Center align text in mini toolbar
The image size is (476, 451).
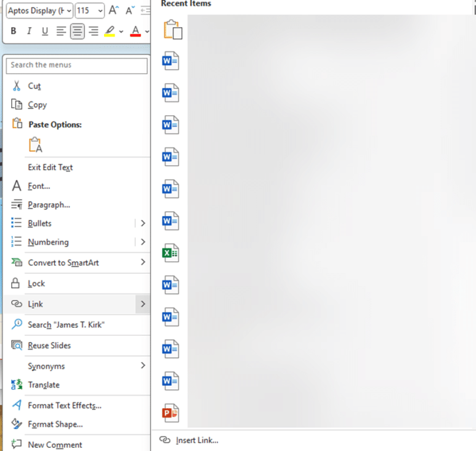click(x=77, y=31)
